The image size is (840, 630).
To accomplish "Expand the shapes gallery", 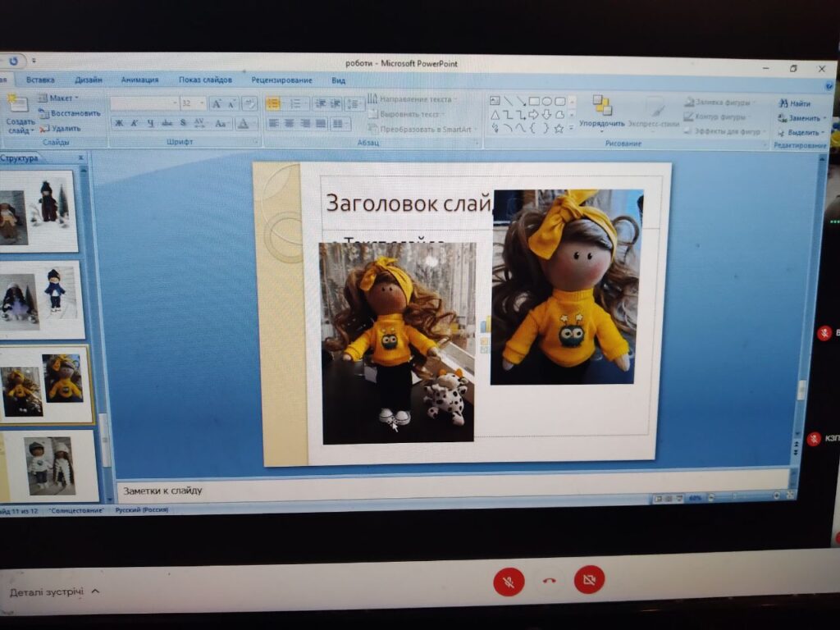I will [572, 128].
